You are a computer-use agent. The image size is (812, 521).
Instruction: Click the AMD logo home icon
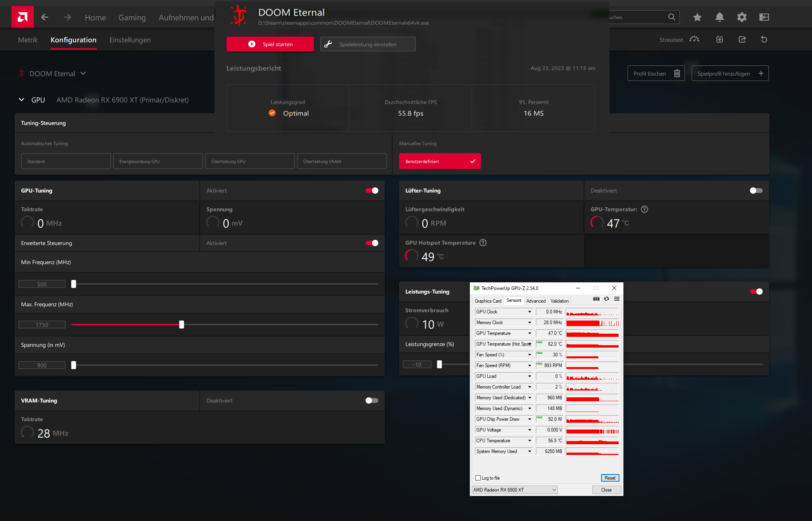(23, 17)
